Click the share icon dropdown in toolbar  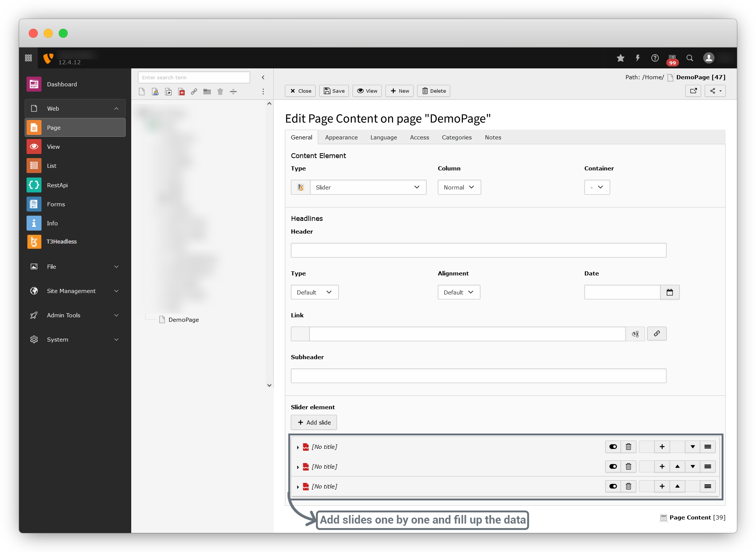point(715,91)
